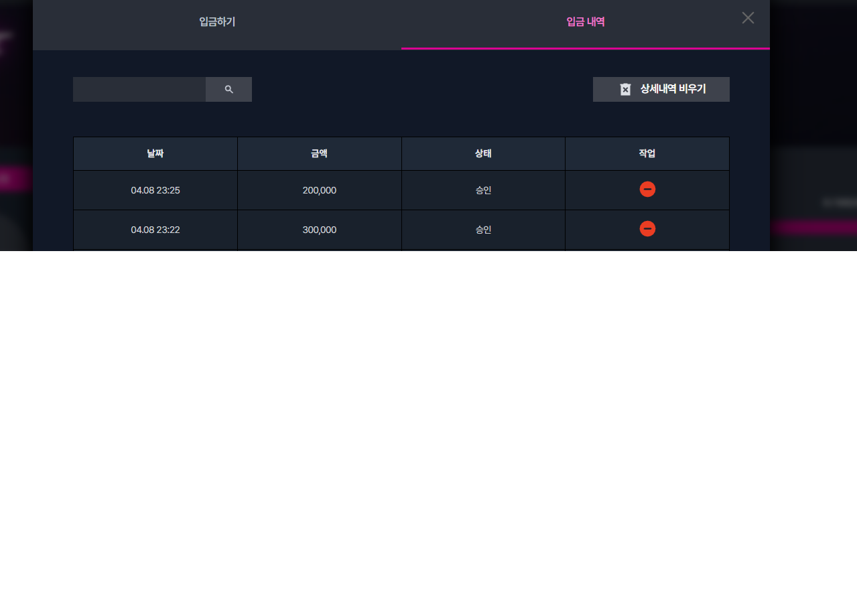Click the 작업 column header
This screenshot has width=857, height=616.
(x=647, y=153)
